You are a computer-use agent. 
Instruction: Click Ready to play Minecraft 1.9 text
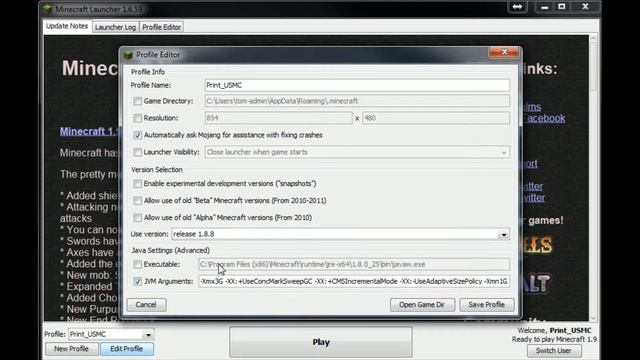pos(554,339)
